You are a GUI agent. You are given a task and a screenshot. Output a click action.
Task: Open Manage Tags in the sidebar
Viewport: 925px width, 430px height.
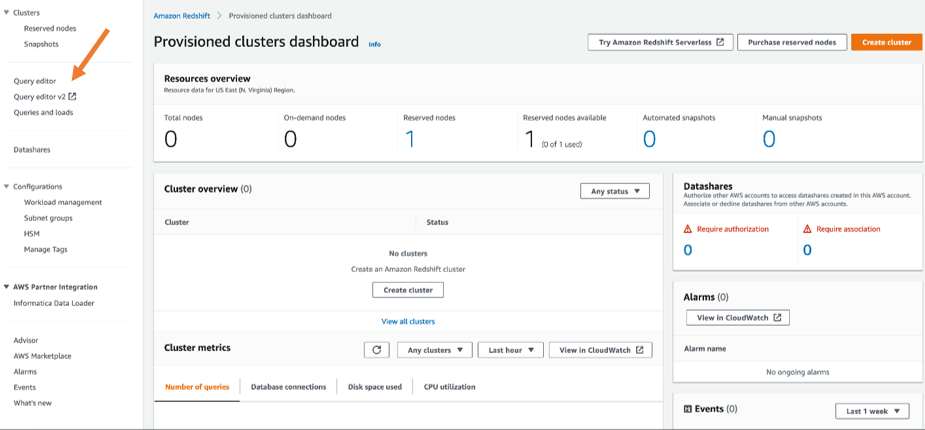46,250
